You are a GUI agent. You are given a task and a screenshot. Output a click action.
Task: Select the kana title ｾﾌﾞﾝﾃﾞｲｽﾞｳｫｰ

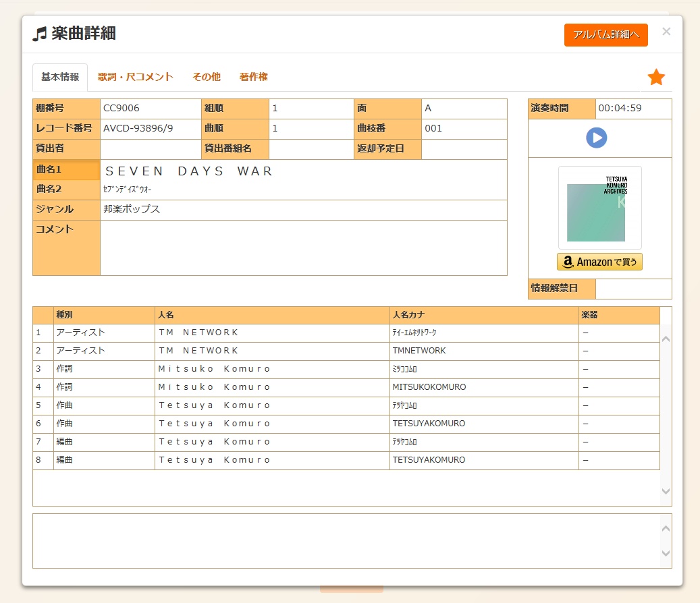127,190
